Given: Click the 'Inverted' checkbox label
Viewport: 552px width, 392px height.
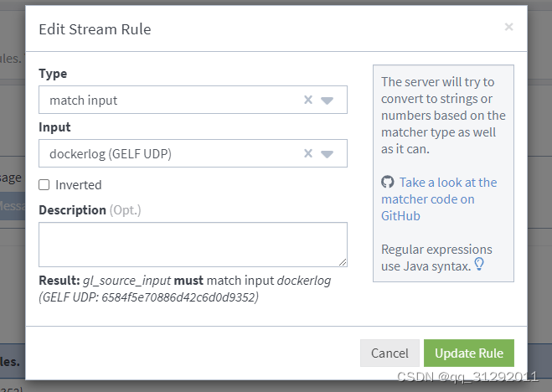Looking at the screenshot, I should click(78, 185).
